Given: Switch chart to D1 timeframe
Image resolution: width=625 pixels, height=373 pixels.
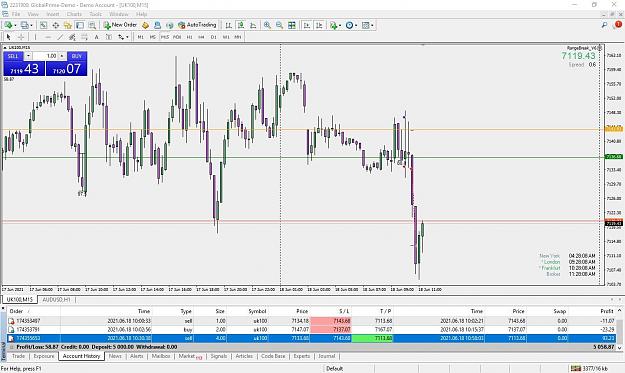Looking at the screenshot, I should 214,37.
